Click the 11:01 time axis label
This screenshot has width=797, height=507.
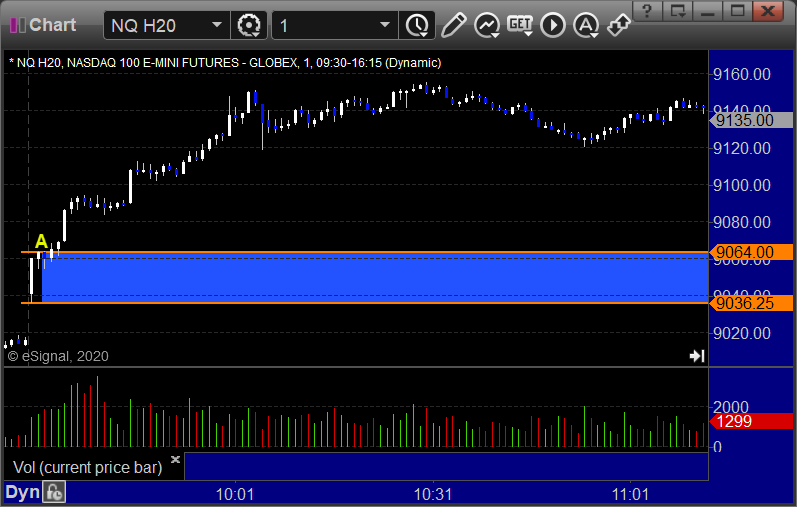pos(630,494)
